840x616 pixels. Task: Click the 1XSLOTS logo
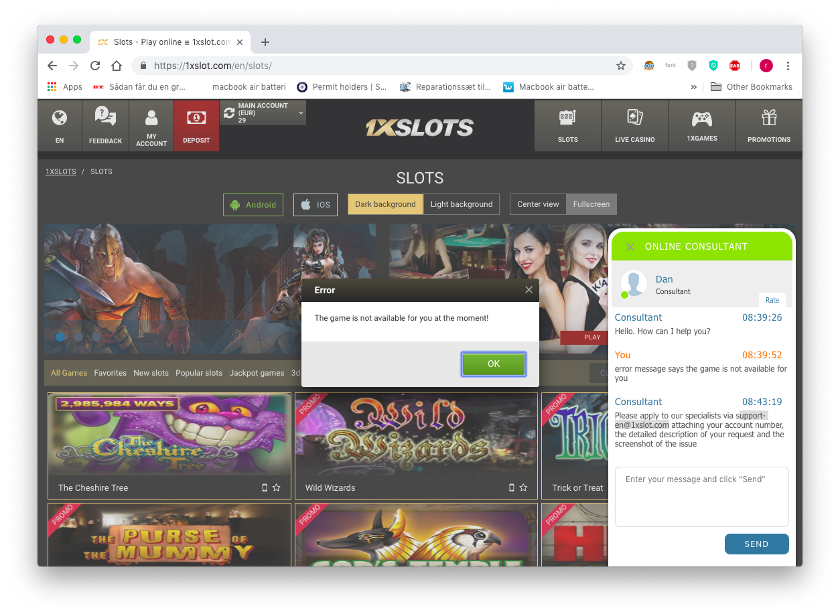coord(419,127)
